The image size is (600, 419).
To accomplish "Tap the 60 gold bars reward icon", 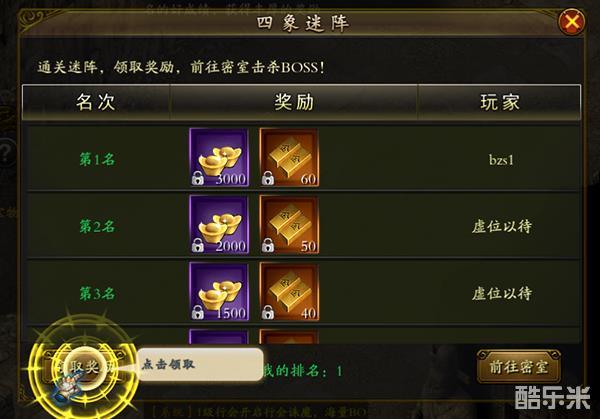I will point(289,157).
